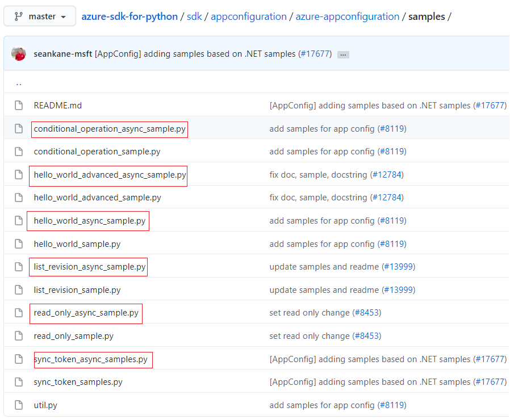Screen dimensions: 510x420
Task: Expand commit message ellipsis button
Action: pyautogui.click(x=343, y=54)
